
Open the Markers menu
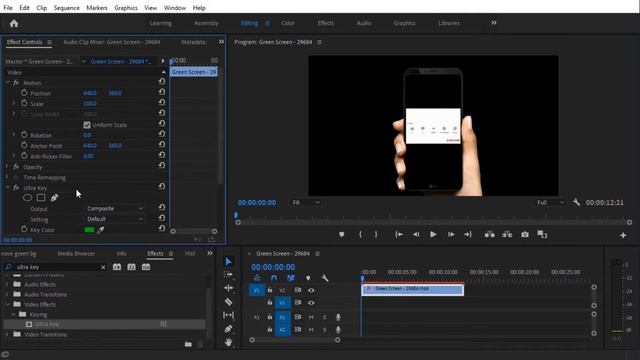[97, 8]
